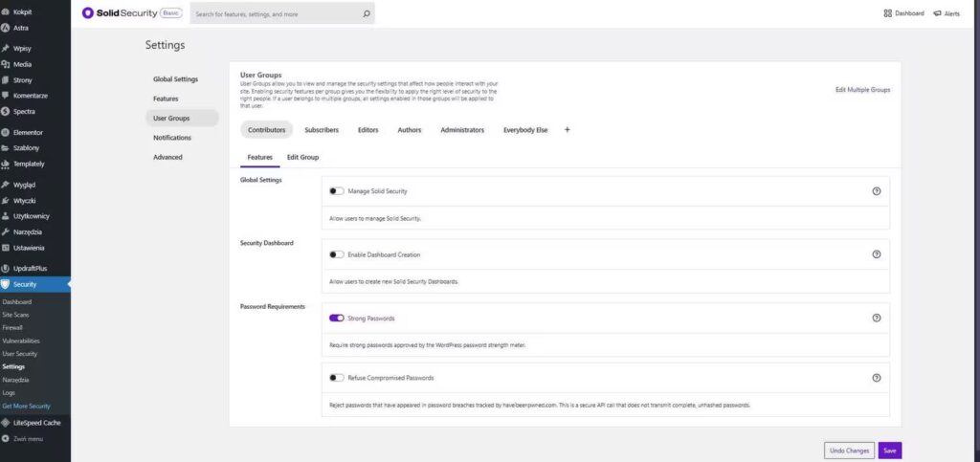
Task: Click Get More Security link
Action: 26,406
